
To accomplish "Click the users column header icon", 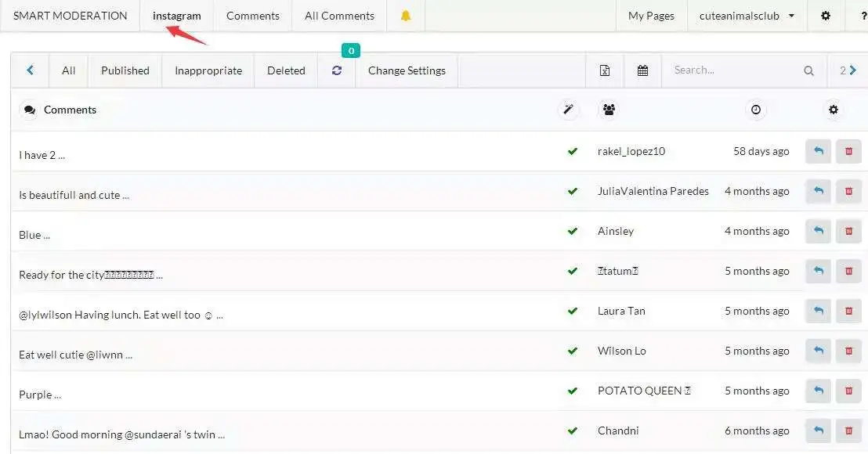I will [x=609, y=110].
